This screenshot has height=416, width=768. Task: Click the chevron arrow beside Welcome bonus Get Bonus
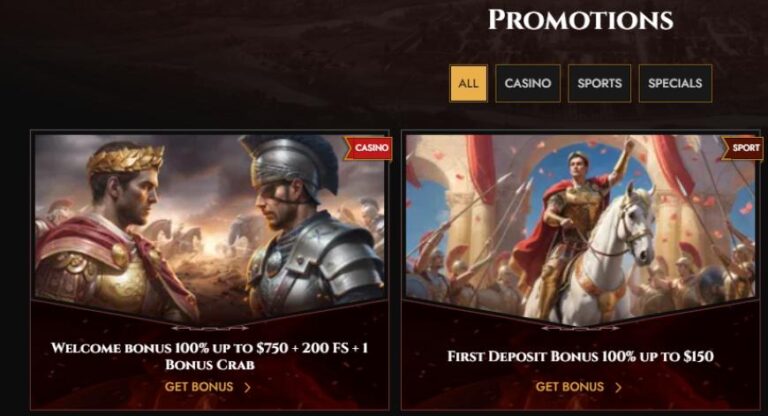(x=247, y=388)
